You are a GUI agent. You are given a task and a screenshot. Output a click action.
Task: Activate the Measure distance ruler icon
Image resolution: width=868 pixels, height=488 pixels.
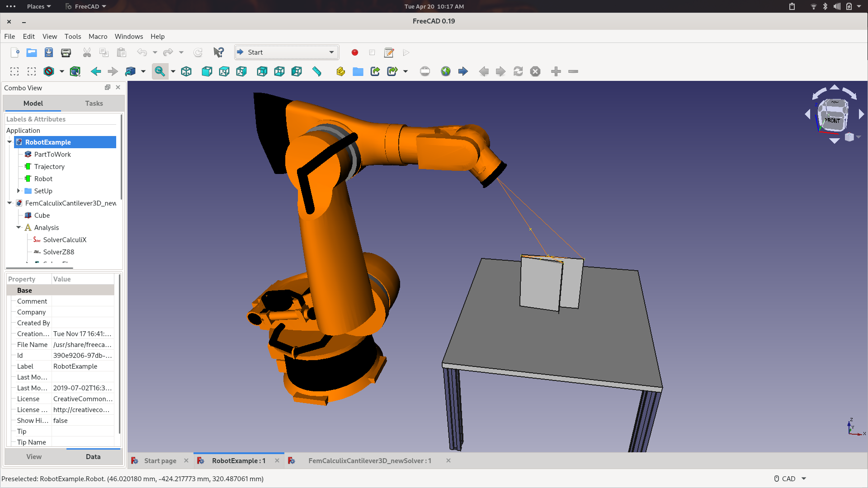(x=317, y=71)
